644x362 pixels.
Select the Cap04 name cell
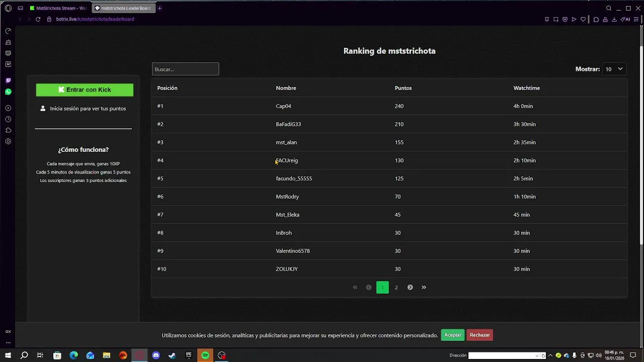283,106
